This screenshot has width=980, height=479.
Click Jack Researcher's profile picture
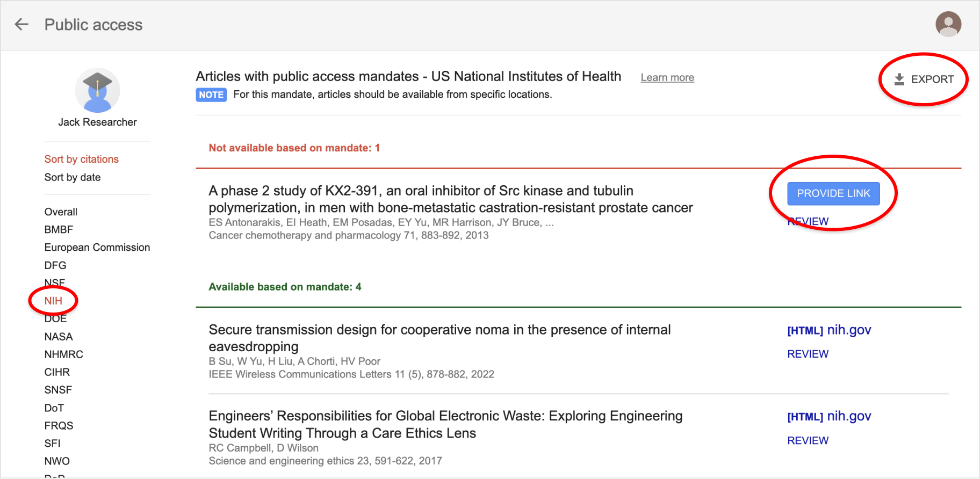[97, 90]
